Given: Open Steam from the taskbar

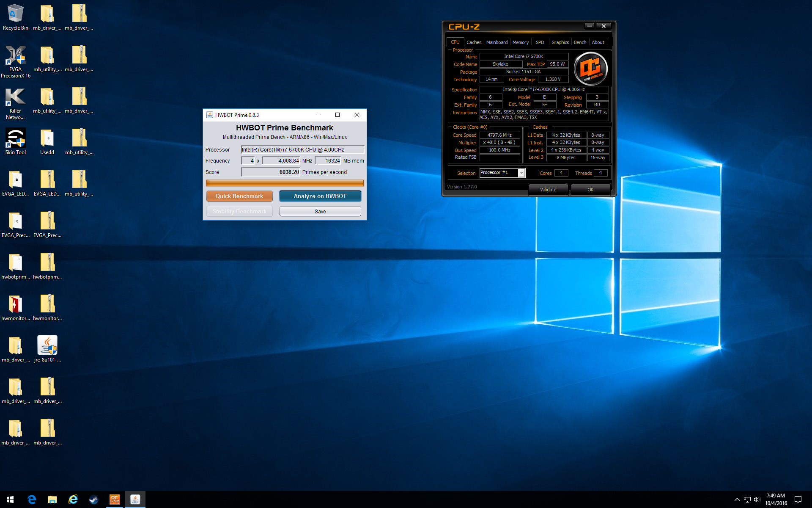Looking at the screenshot, I should [94, 500].
